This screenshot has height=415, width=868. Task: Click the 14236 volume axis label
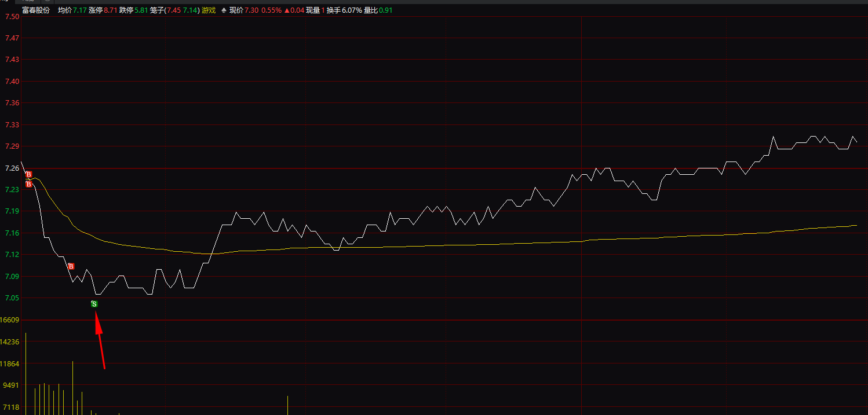[10, 342]
